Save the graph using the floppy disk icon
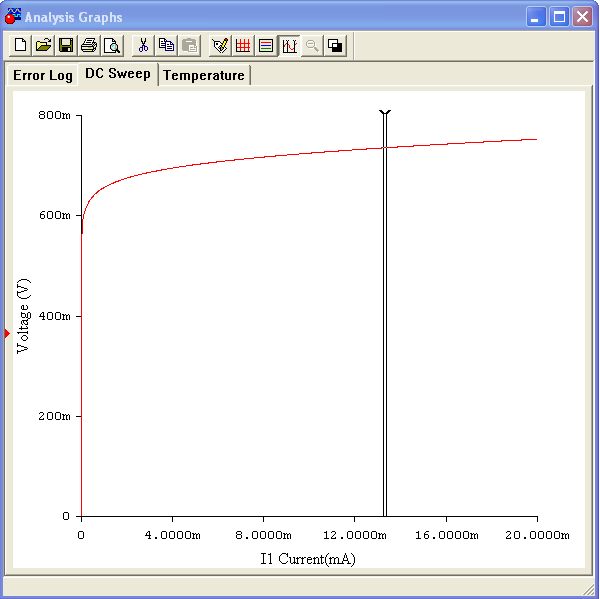The image size is (600, 599). pos(66,46)
